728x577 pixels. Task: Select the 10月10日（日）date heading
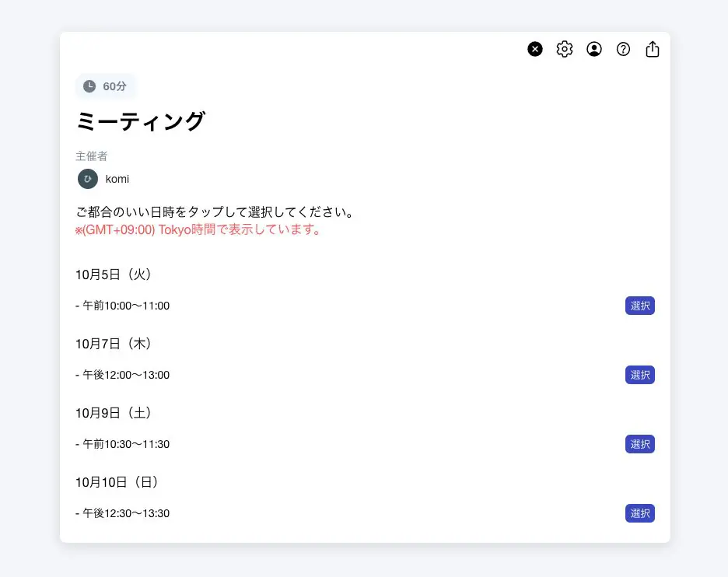(117, 482)
